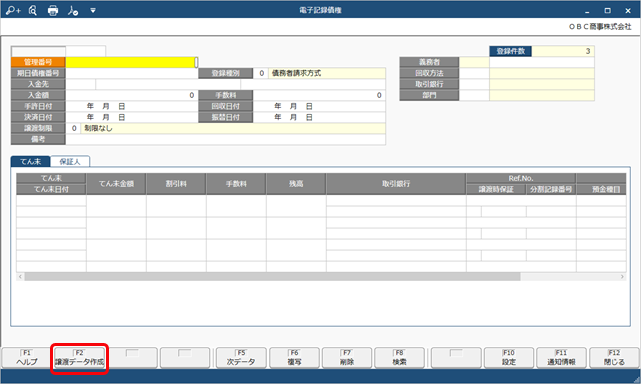The height and width of the screenshot is (384, 641).
Task: Click the horizontal scrollbar thumb in the table
Action: pyautogui.click(x=272, y=277)
